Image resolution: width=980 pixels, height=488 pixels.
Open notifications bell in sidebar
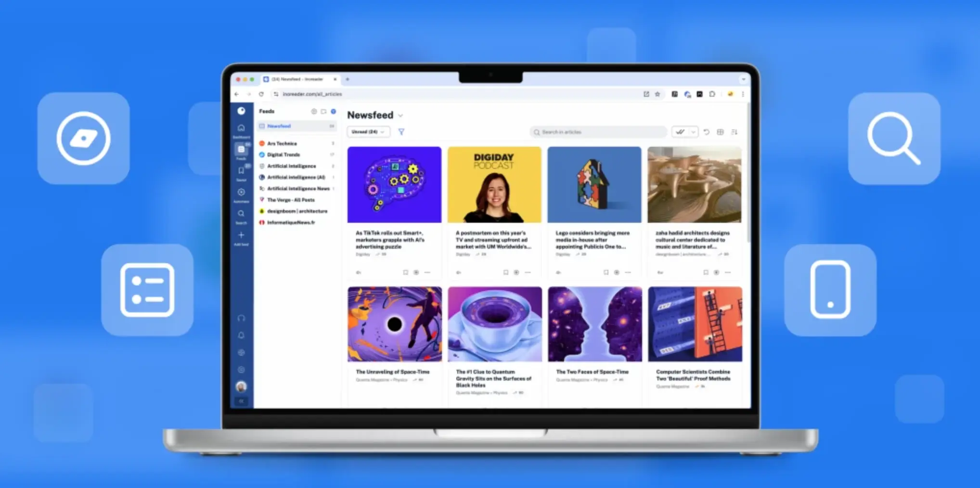[x=241, y=335]
